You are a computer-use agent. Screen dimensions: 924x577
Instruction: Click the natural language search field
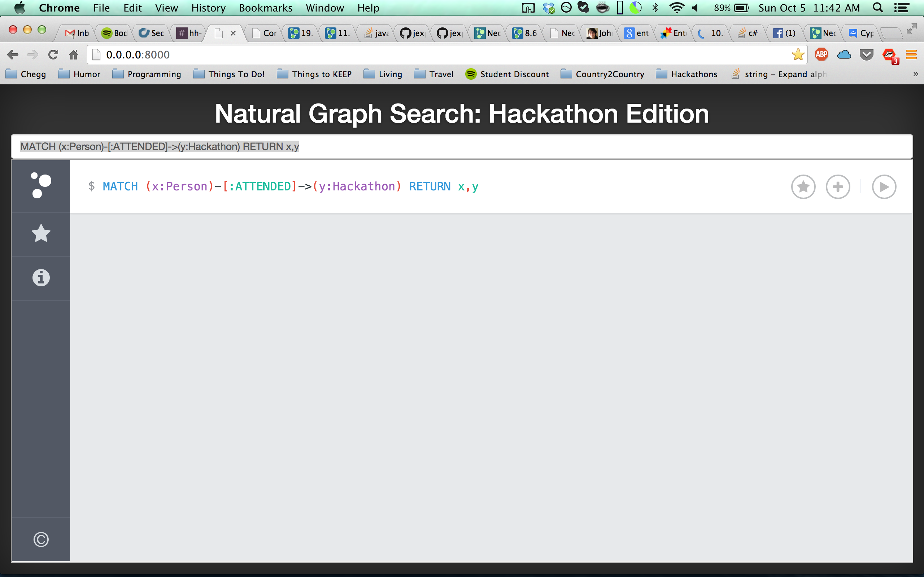[461, 146]
